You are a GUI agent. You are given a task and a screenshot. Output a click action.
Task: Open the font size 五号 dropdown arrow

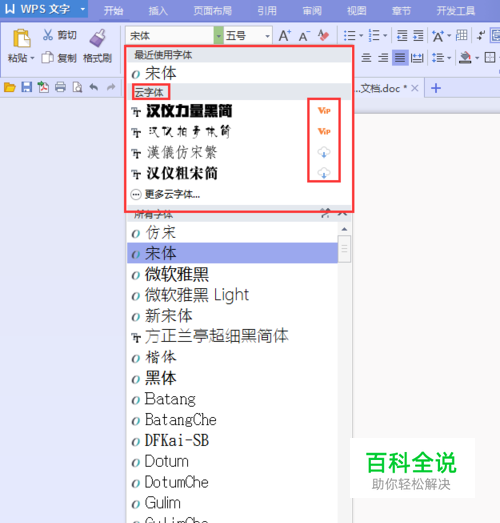267,36
